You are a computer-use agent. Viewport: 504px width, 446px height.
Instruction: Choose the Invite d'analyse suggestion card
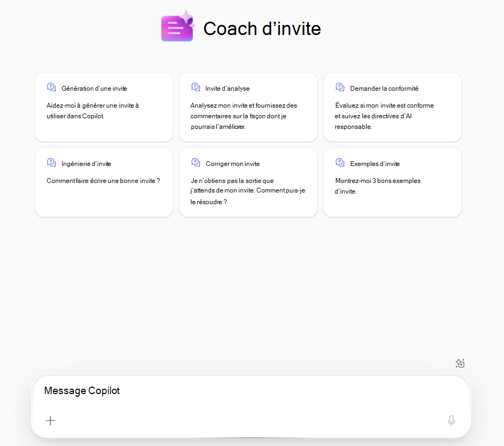[248, 107]
